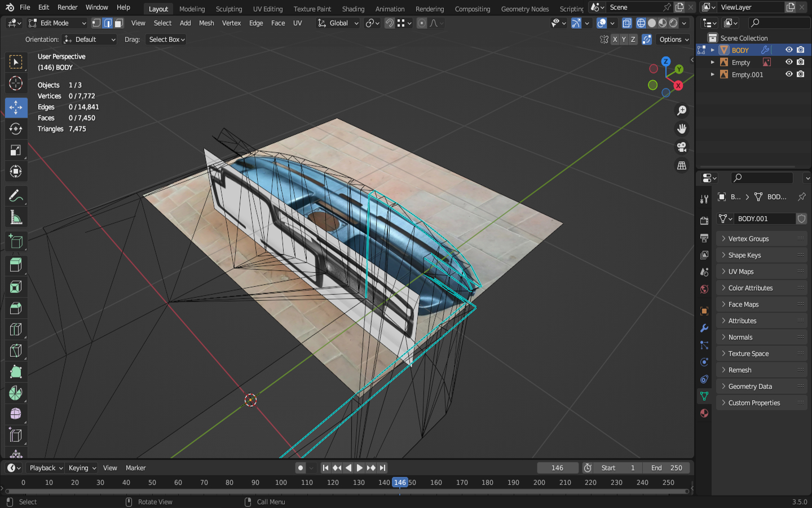Expand the Color Attributes panel

click(761, 288)
